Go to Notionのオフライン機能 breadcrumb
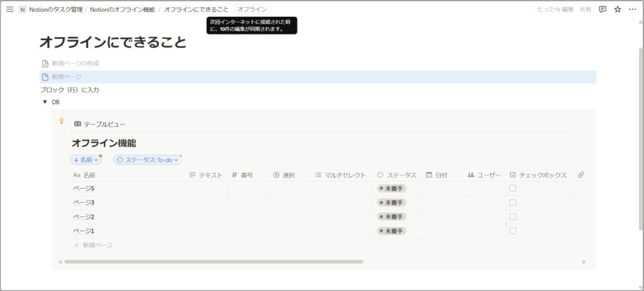Screen dimensions: 644x291 click(x=123, y=9)
